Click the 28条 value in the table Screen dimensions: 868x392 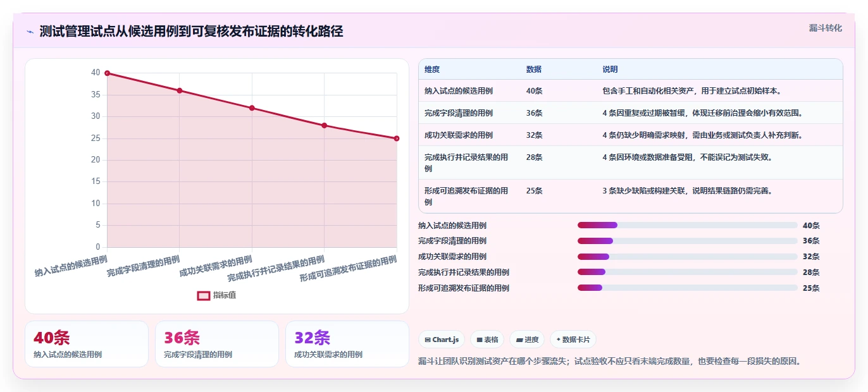tap(534, 157)
